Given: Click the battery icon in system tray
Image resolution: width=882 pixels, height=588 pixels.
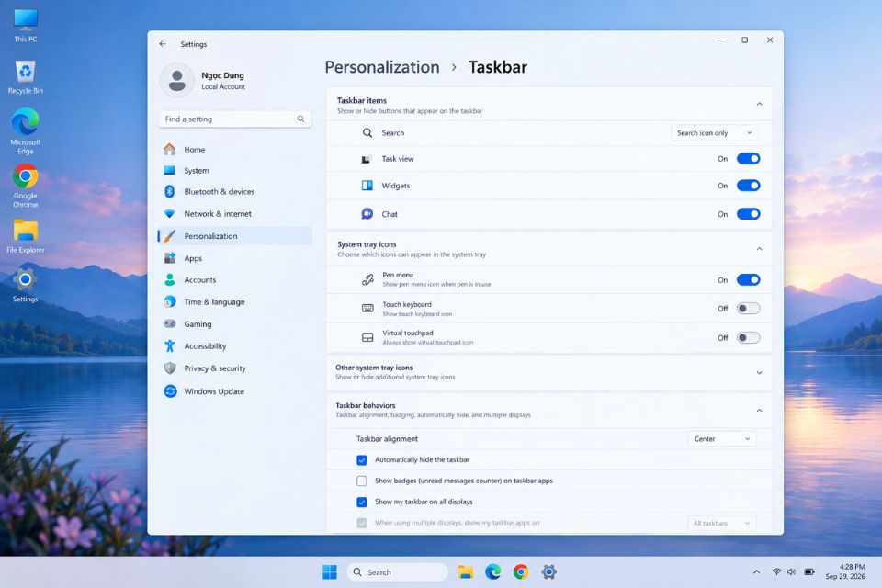Looking at the screenshot, I should (x=809, y=571).
